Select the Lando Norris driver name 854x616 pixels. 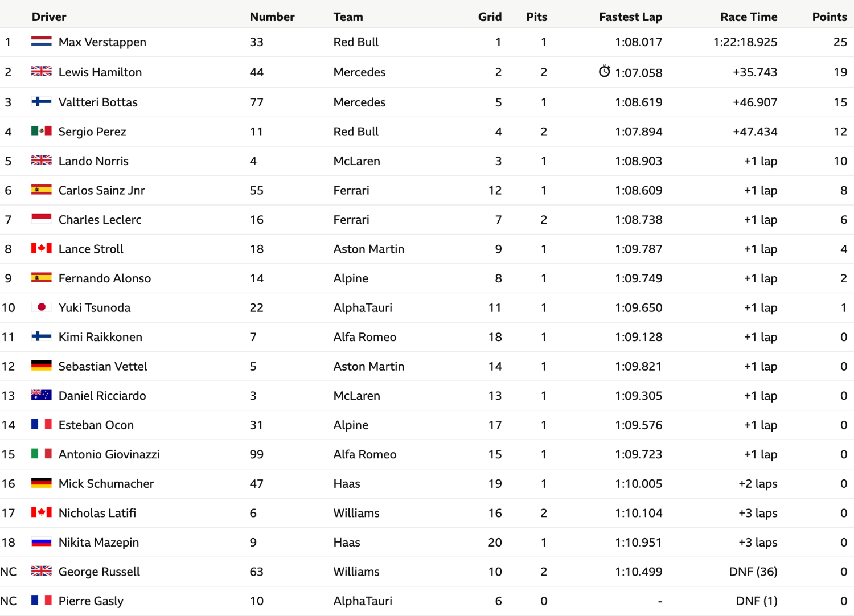click(93, 161)
